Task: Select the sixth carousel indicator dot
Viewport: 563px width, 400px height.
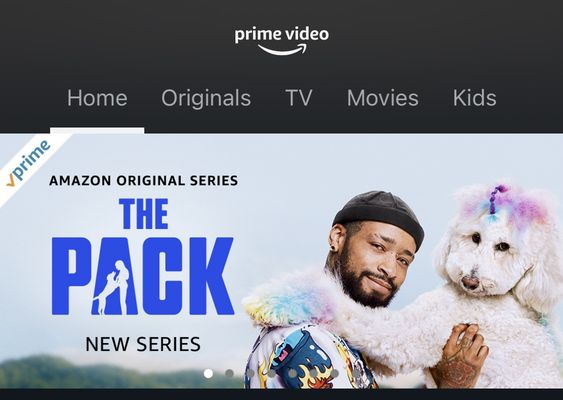Action: [313, 373]
